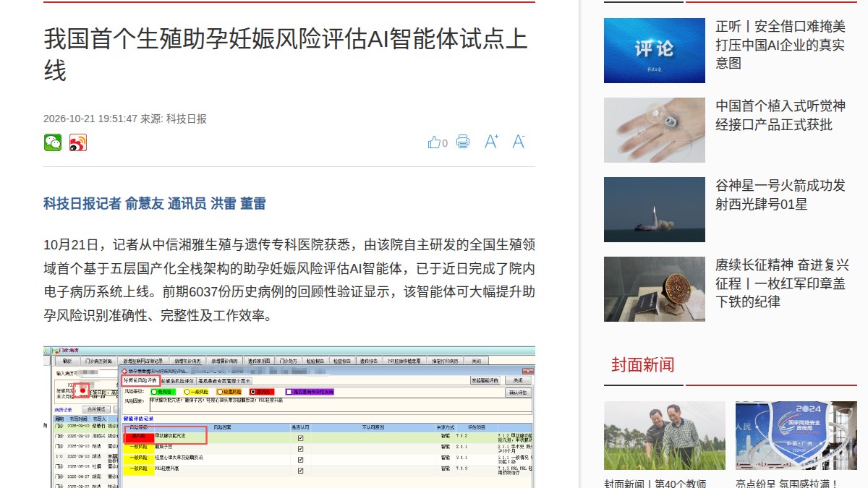Select the paragraph starting 10月21日，记者从中信湘雅
Viewport: 868px width, 488px height.
click(x=289, y=280)
